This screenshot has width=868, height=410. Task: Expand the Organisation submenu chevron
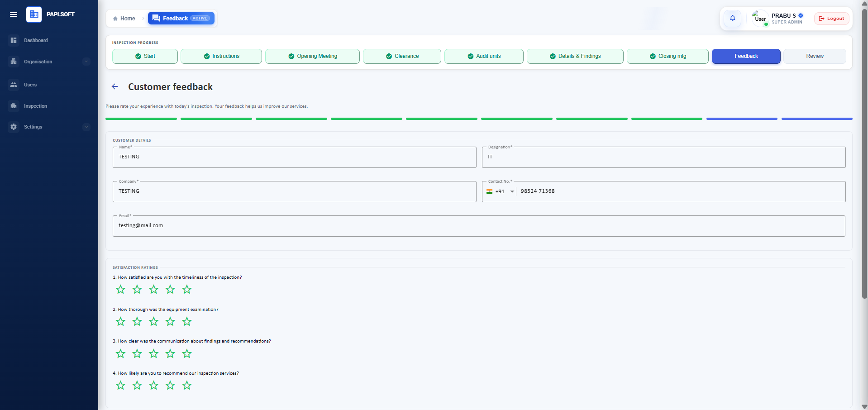[x=86, y=62]
